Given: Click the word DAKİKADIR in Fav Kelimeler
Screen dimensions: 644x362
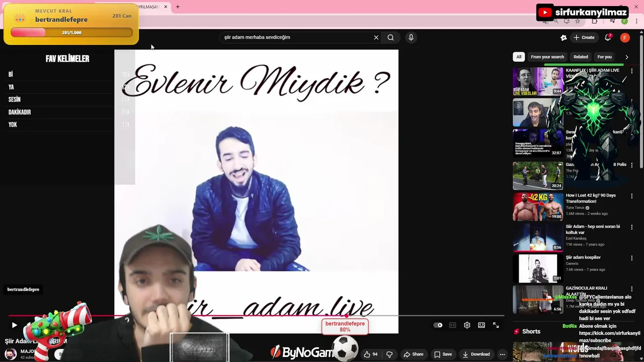Looking at the screenshot, I should (x=20, y=112).
